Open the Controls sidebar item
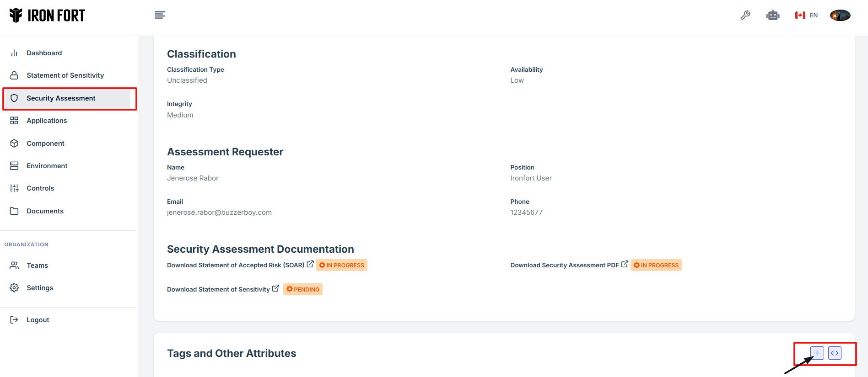This screenshot has height=377, width=868. tap(40, 188)
